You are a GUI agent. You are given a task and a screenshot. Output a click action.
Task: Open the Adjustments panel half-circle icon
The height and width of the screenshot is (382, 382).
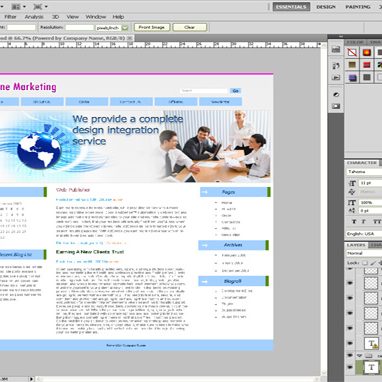(x=336, y=95)
